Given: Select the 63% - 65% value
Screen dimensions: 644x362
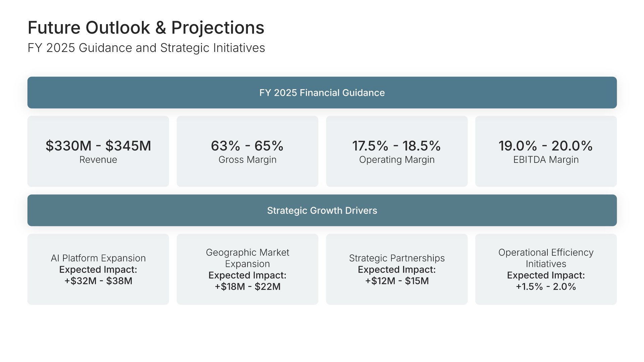Looking at the screenshot, I should [x=247, y=146].
